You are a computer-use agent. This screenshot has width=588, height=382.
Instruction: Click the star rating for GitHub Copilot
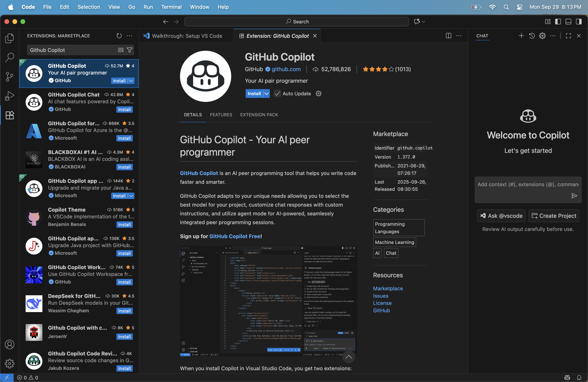pos(387,69)
